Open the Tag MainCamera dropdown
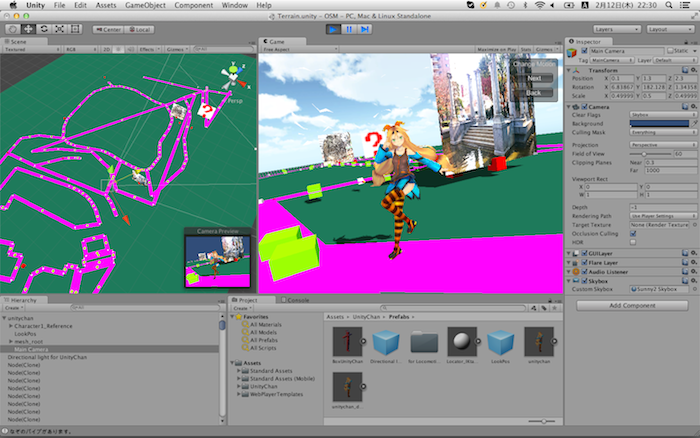This screenshot has width=700, height=438. [x=612, y=60]
